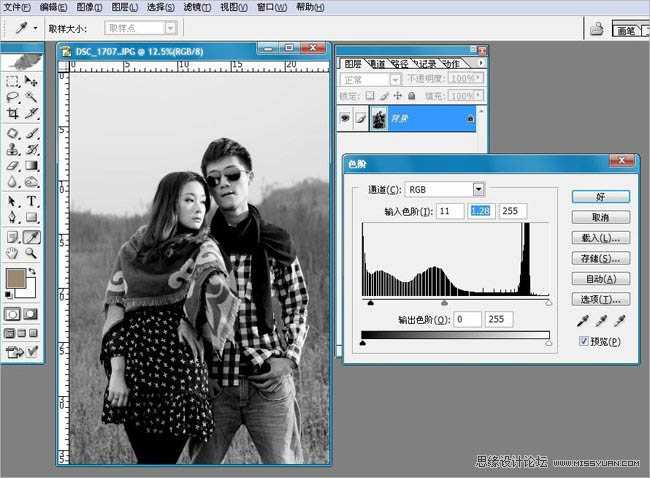
Task: Hide the layer using its eye icon
Action: click(x=345, y=119)
